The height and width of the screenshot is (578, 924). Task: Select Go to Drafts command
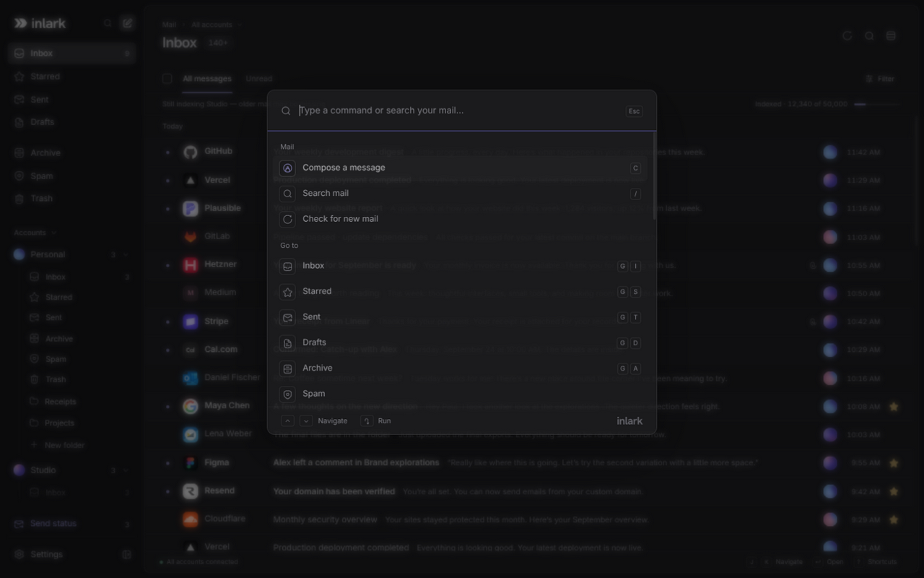[x=461, y=343]
